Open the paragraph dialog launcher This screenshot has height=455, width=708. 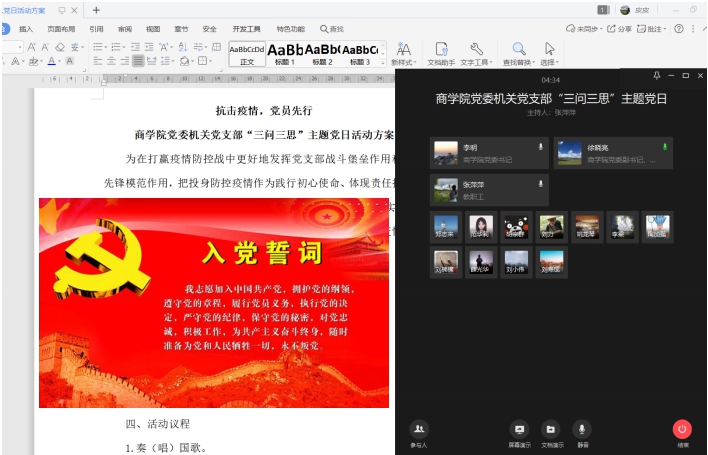coord(222,70)
